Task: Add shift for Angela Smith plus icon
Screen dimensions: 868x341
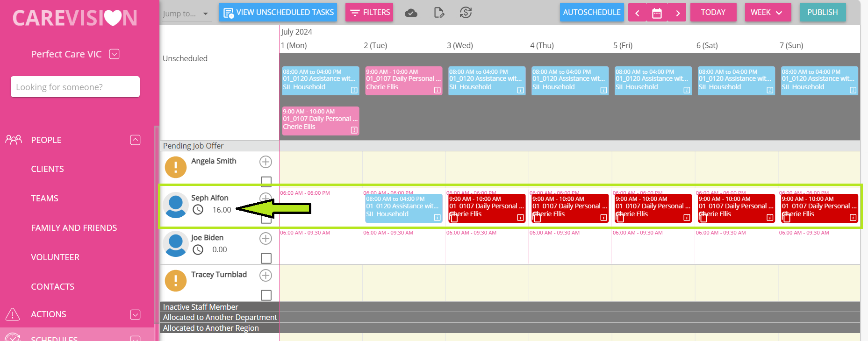Action: coord(265,162)
